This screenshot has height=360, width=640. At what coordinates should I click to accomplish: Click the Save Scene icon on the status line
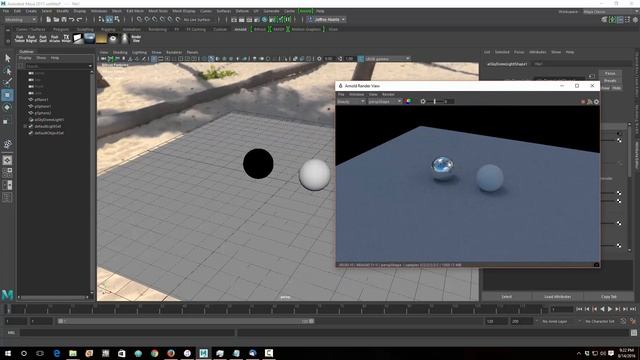tap(64, 19)
